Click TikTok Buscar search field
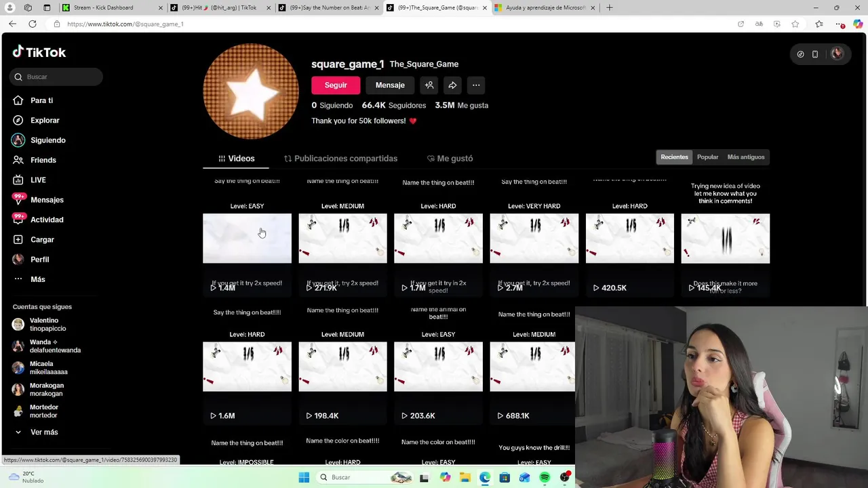This screenshot has width=868, height=488. pos(56,77)
